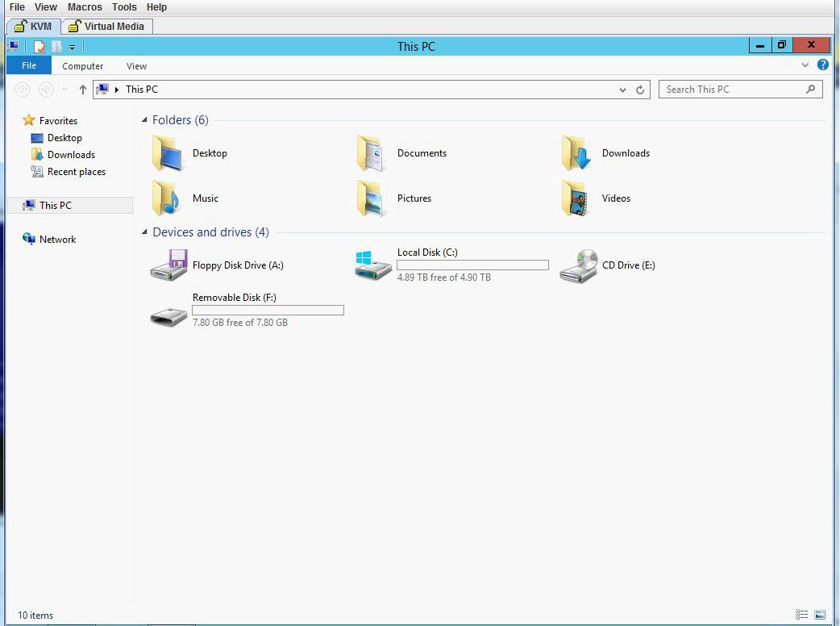Select Local Disk (C:) drive icon
840x626 pixels.
373,265
